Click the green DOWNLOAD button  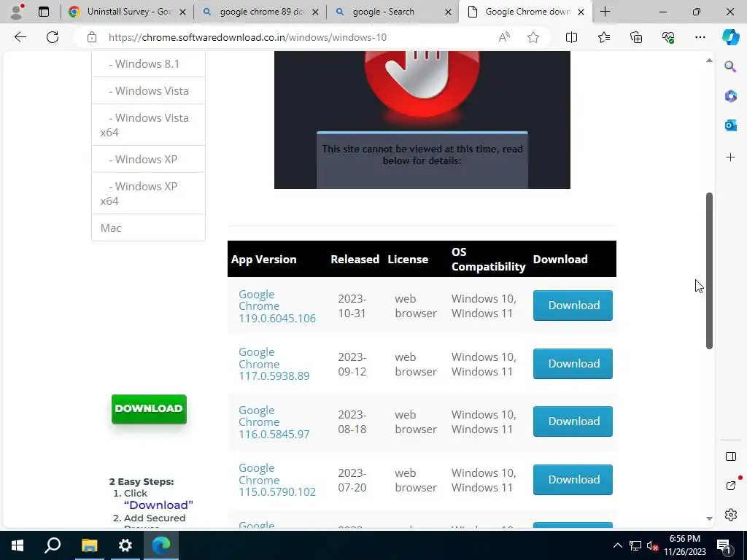pyautogui.click(x=149, y=409)
